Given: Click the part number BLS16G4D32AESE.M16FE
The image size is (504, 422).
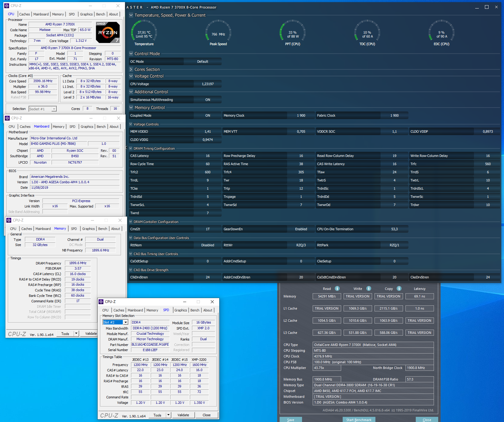Looking at the screenshot, I should pyautogui.click(x=150, y=344).
